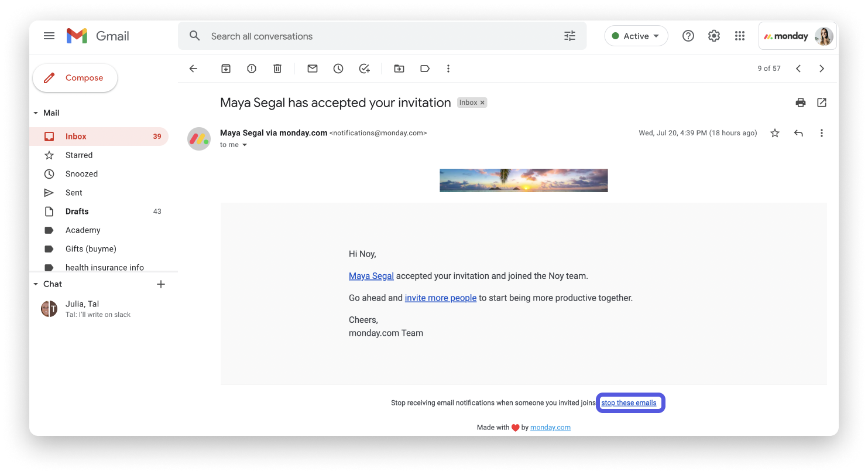Image resolution: width=868 pixels, height=474 pixels.
Task: Go back to inbox arrow
Action: (x=193, y=69)
